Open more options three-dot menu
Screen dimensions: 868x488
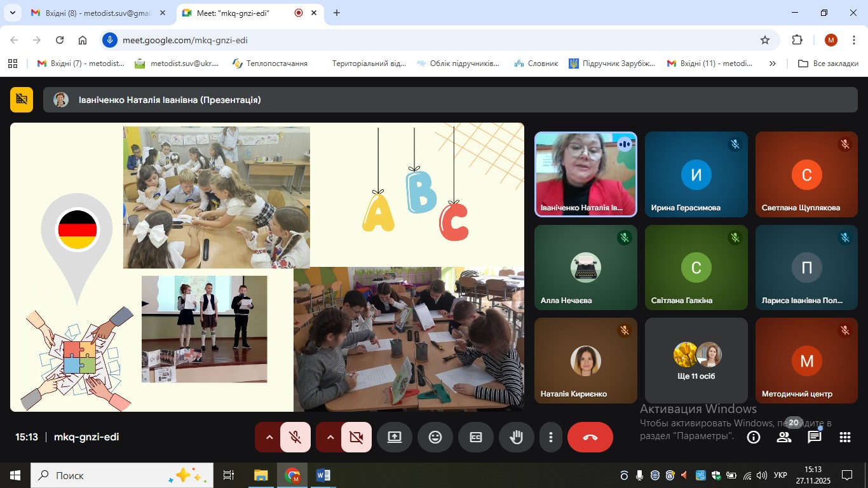pos(550,437)
